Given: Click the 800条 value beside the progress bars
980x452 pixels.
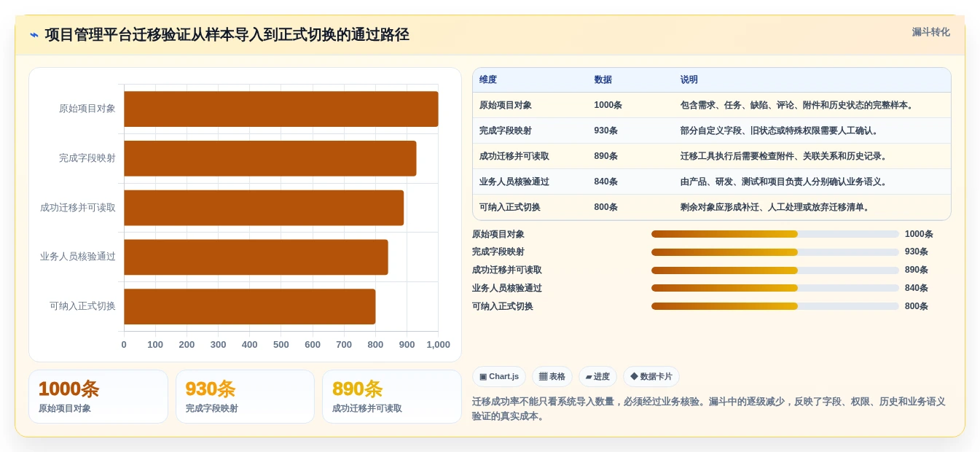Looking at the screenshot, I should 917,306.
